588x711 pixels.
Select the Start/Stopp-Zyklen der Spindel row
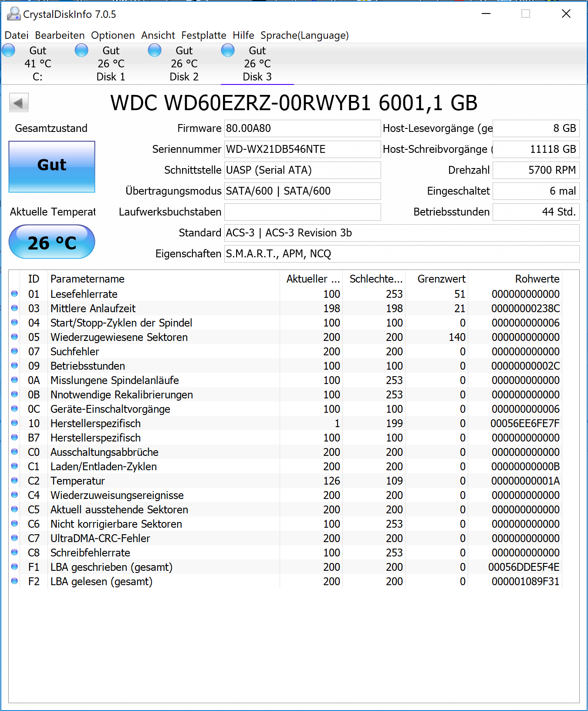click(x=285, y=323)
